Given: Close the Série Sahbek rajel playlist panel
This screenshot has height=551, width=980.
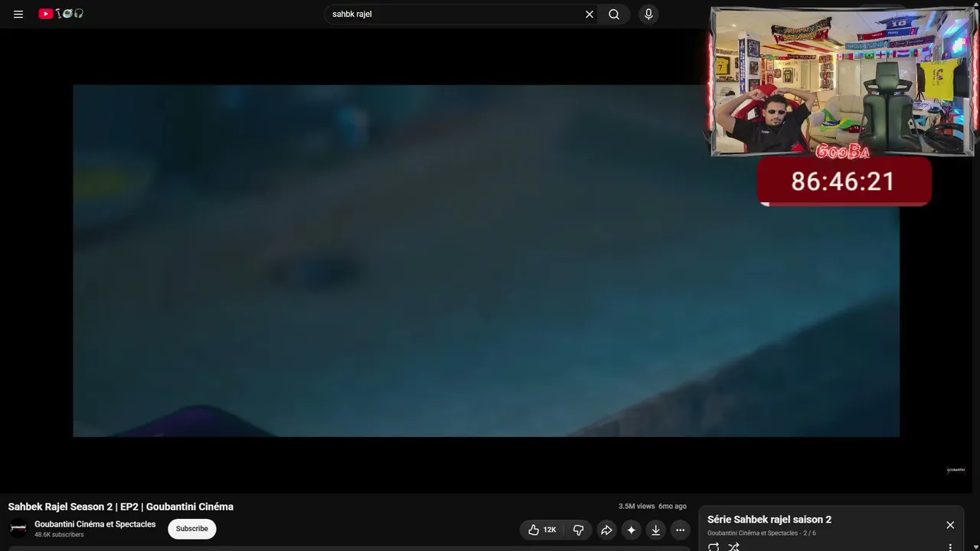Looking at the screenshot, I should pyautogui.click(x=950, y=525).
